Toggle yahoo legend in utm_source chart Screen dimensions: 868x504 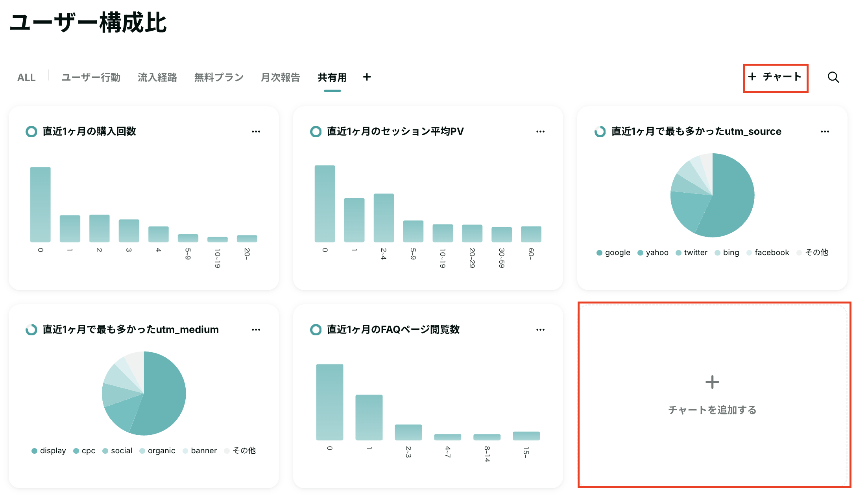tap(653, 252)
